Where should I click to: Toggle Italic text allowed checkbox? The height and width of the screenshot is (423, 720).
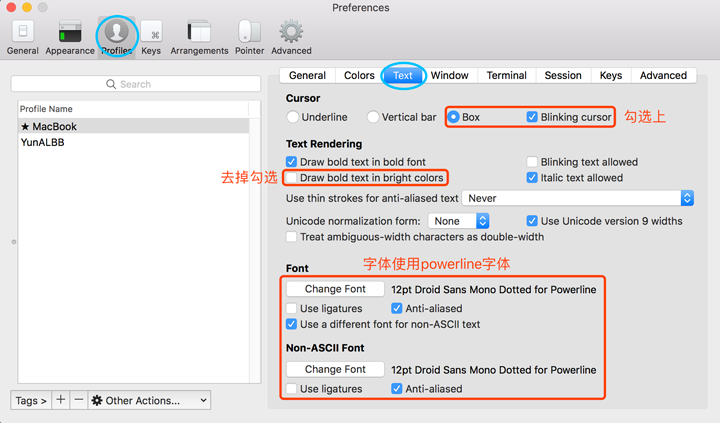532,178
